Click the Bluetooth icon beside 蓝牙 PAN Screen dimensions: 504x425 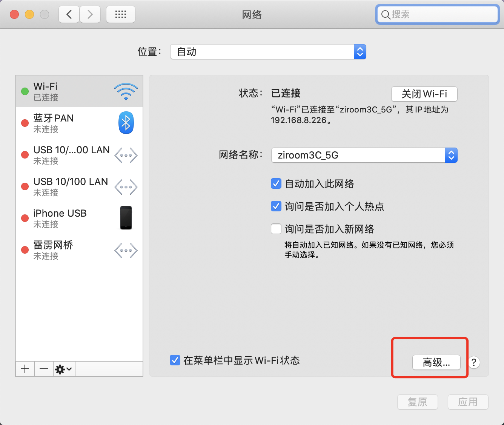click(126, 123)
